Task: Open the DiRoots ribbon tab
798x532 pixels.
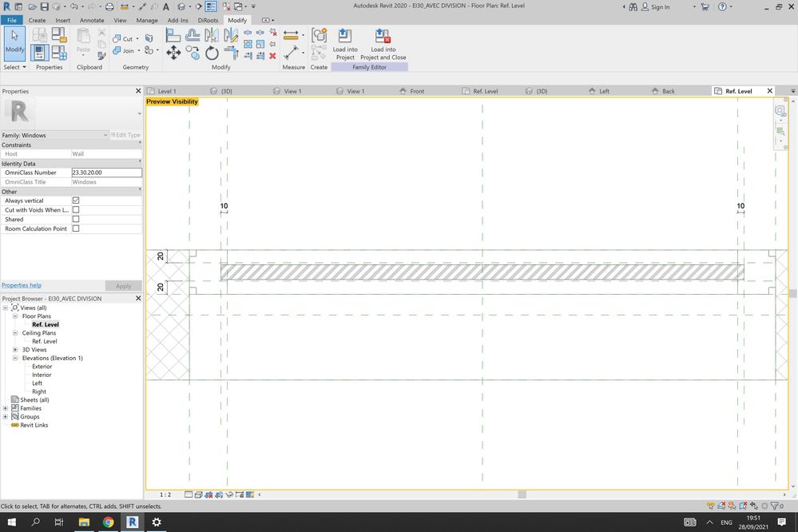Action: point(208,20)
